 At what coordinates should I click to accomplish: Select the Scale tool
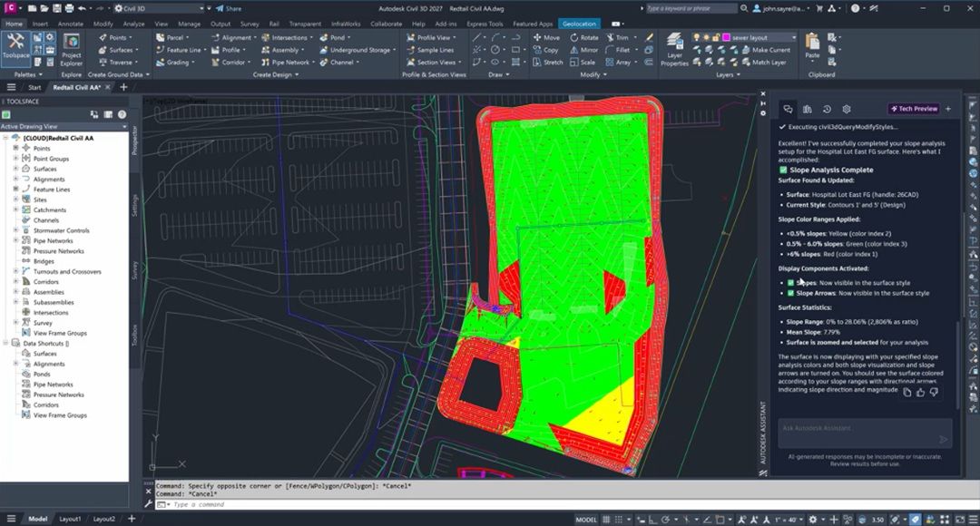click(x=583, y=63)
